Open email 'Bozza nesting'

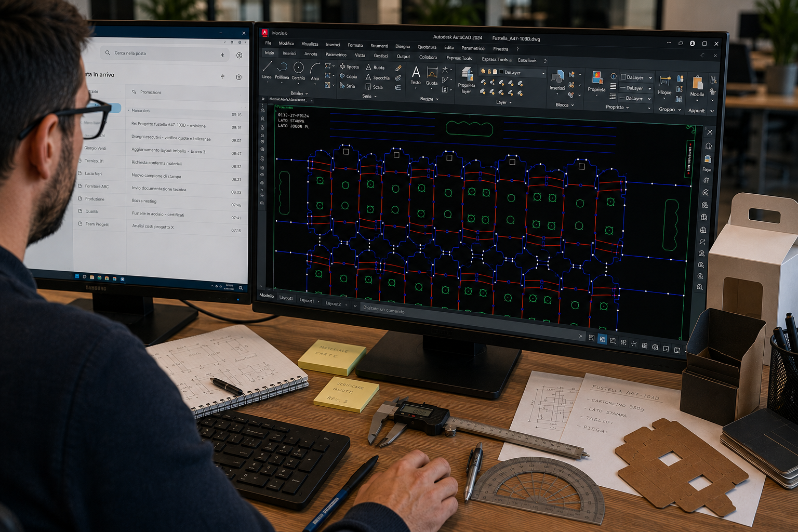[x=186, y=202]
